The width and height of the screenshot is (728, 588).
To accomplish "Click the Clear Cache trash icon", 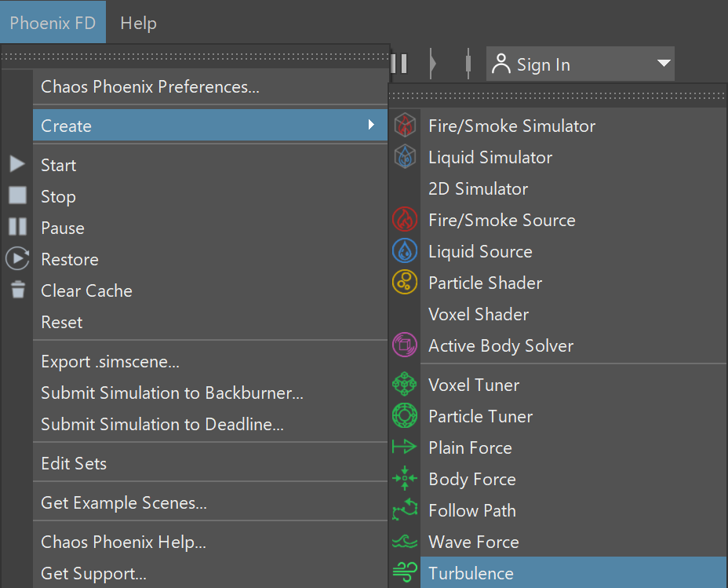I will (x=18, y=290).
